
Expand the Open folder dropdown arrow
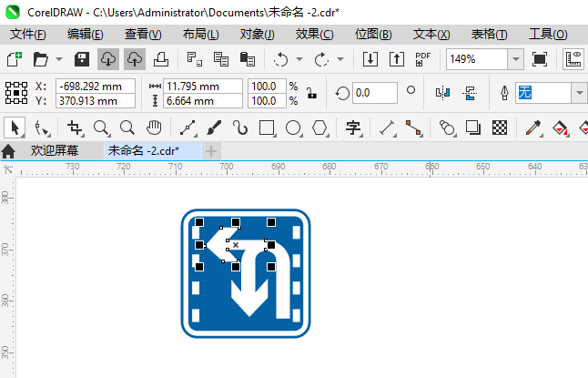tap(59, 59)
